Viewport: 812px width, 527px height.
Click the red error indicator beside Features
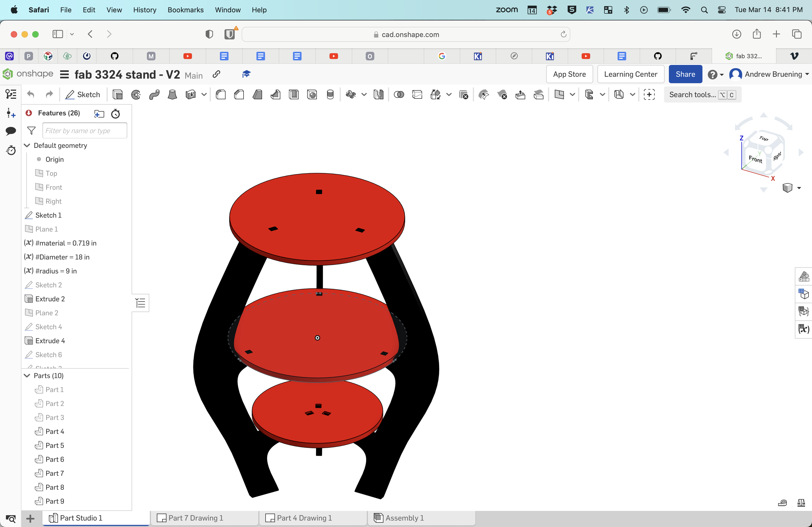point(29,113)
